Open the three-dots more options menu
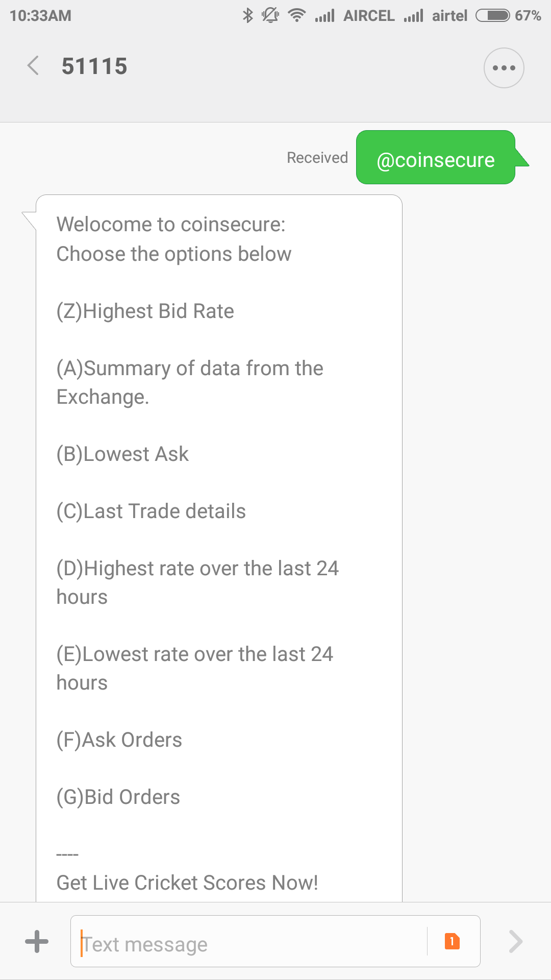 pos(504,68)
